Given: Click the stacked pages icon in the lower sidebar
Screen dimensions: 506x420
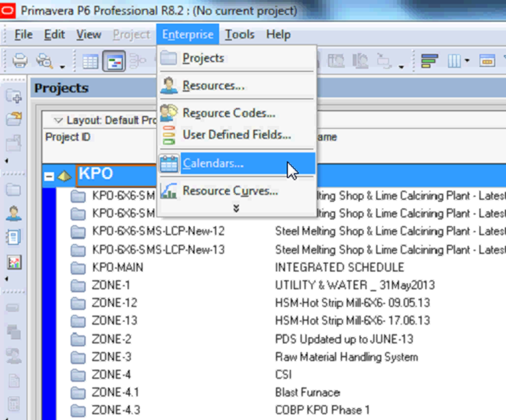Looking at the screenshot, I should (x=13, y=331).
